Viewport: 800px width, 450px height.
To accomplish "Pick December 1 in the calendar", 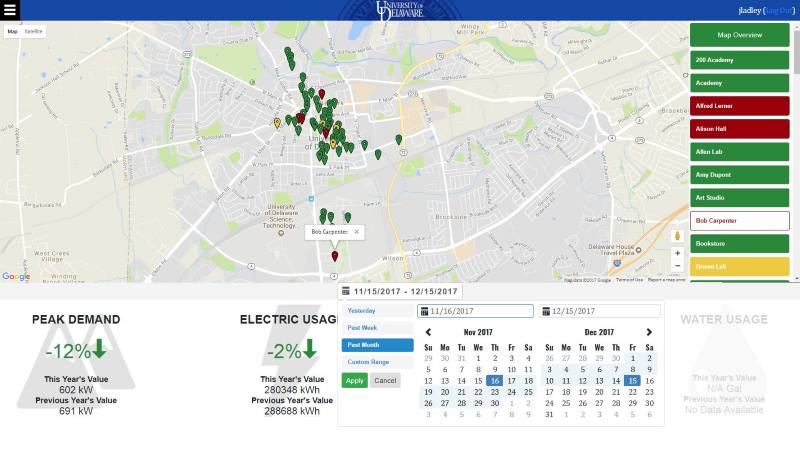I will coord(632,358).
